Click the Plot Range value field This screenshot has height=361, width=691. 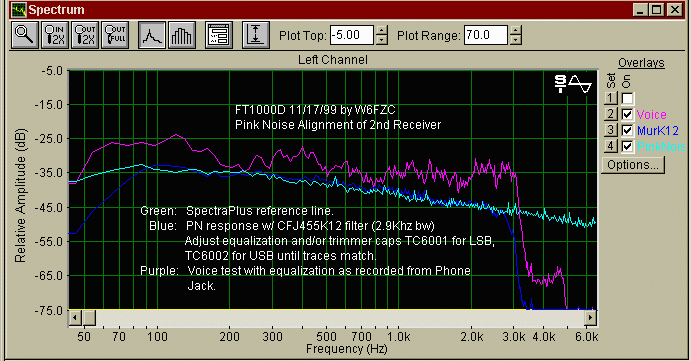486,35
